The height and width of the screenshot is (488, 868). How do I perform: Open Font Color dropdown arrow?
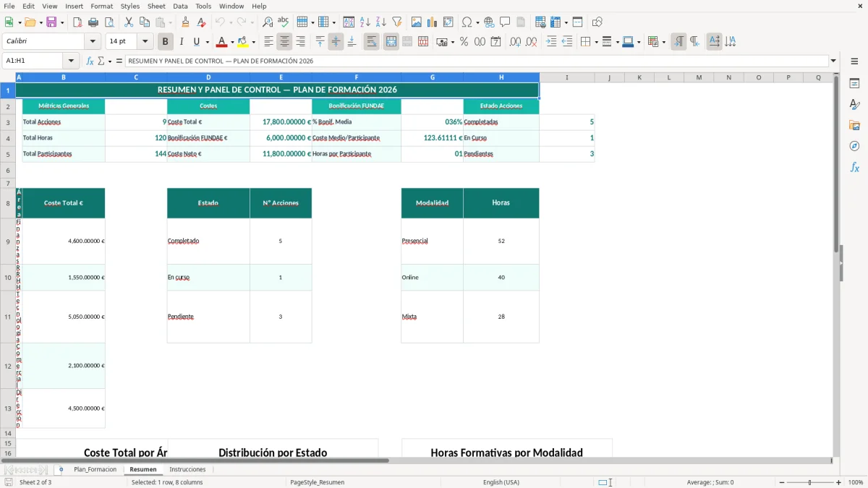232,42
